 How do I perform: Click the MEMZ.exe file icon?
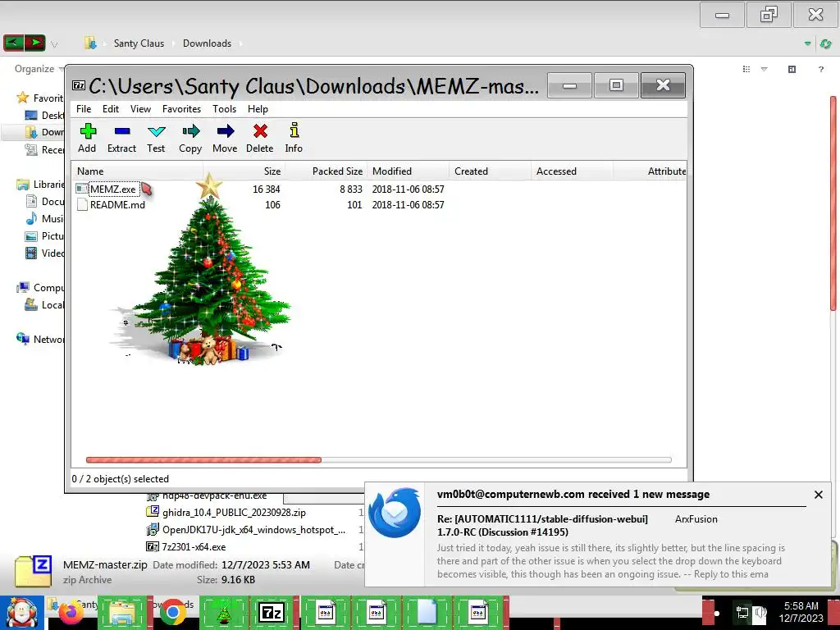click(82, 189)
